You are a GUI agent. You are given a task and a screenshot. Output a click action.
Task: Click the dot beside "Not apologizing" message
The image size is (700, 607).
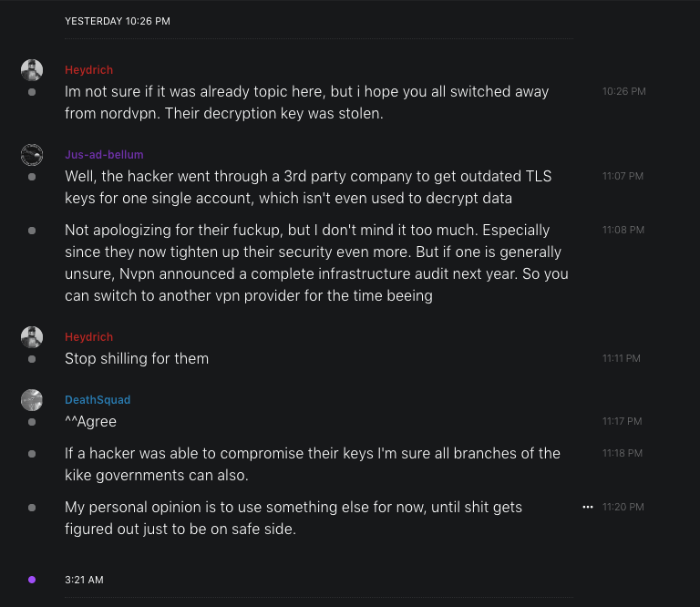(x=32, y=231)
